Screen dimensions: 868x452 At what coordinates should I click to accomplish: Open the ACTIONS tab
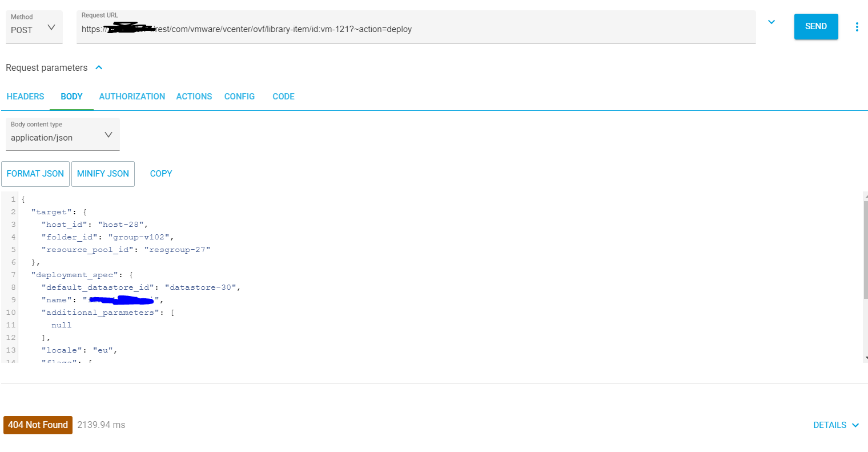(194, 96)
